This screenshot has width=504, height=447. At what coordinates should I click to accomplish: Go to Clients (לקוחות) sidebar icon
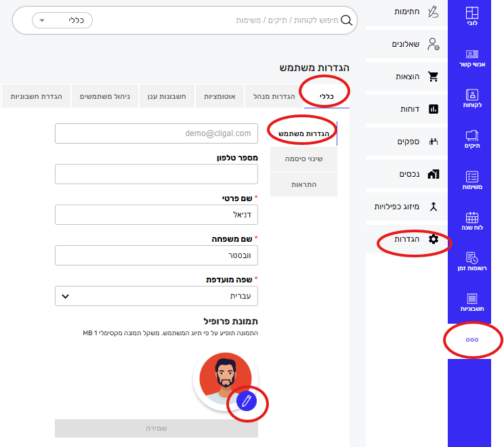(x=471, y=99)
